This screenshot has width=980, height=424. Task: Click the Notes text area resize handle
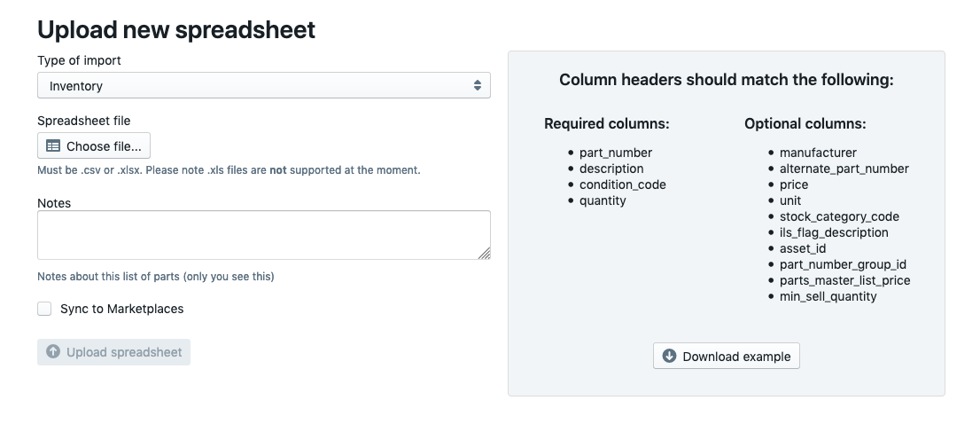click(x=485, y=254)
